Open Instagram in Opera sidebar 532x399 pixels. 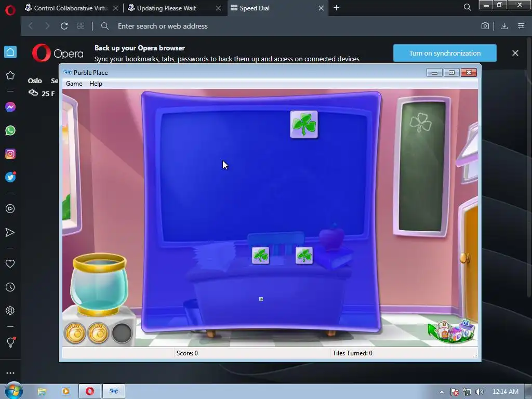click(x=10, y=154)
